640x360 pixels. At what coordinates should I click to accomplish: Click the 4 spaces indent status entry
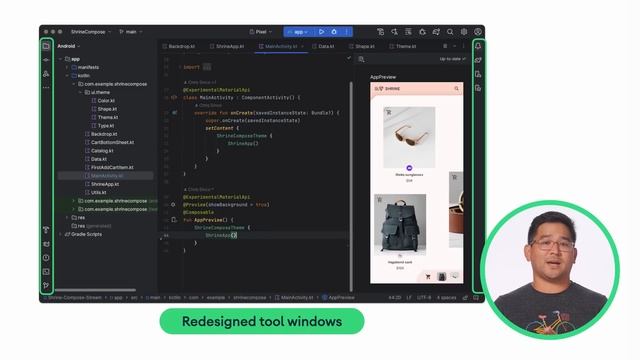[x=446, y=298]
